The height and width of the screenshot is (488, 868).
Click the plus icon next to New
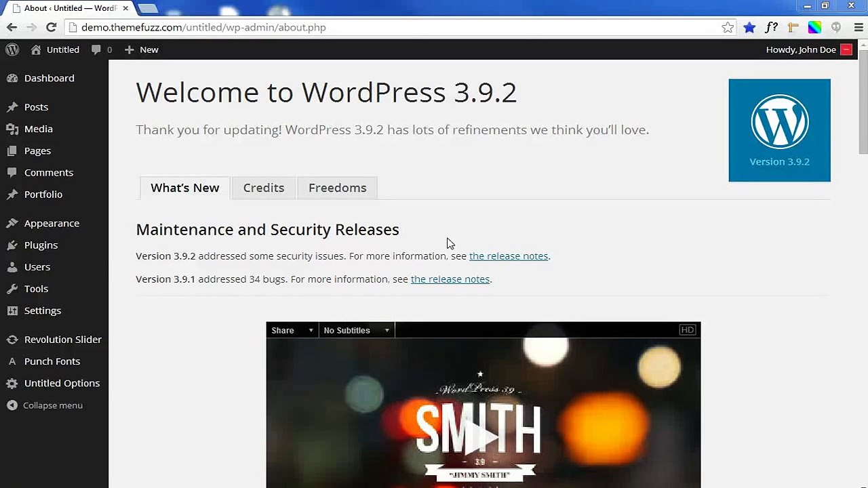pyautogui.click(x=130, y=49)
